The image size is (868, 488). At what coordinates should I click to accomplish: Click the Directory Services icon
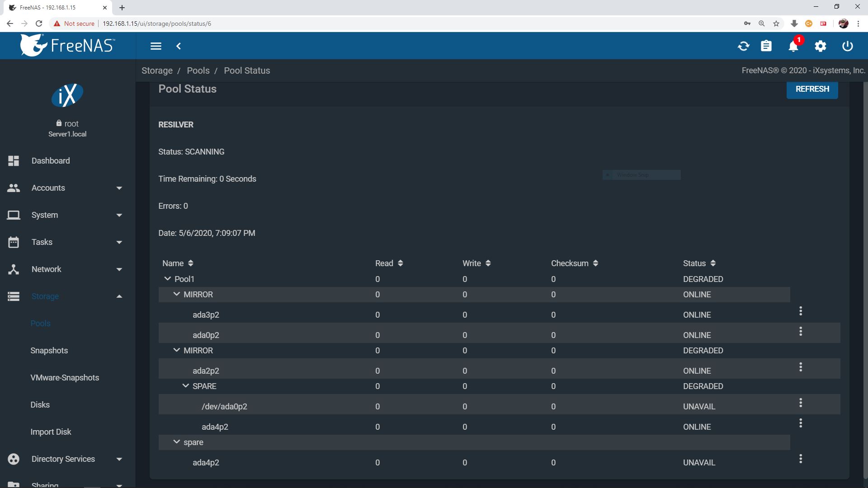[14, 459]
